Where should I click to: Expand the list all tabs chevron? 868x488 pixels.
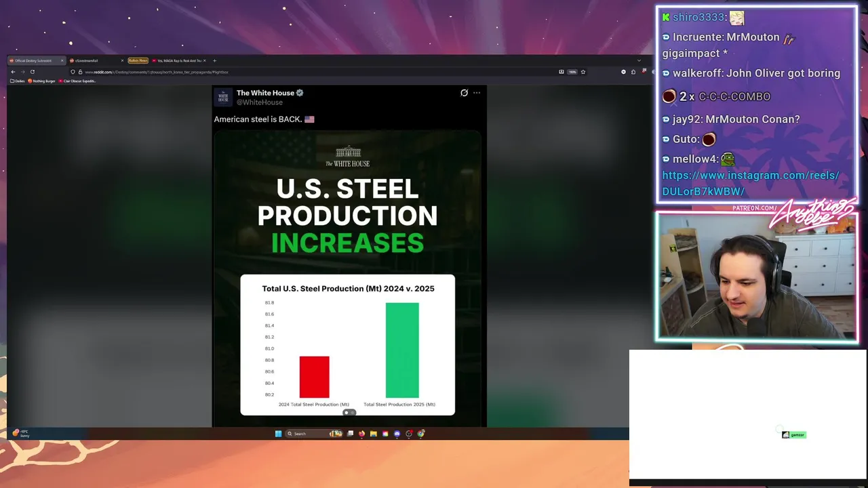(639, 60)
